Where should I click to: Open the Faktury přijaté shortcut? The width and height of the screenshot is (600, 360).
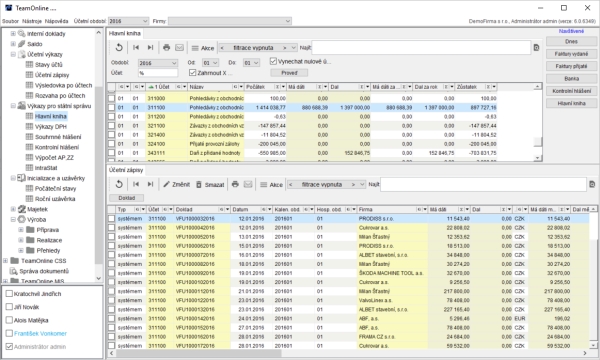pyautogui.click(x=571, y=66)
